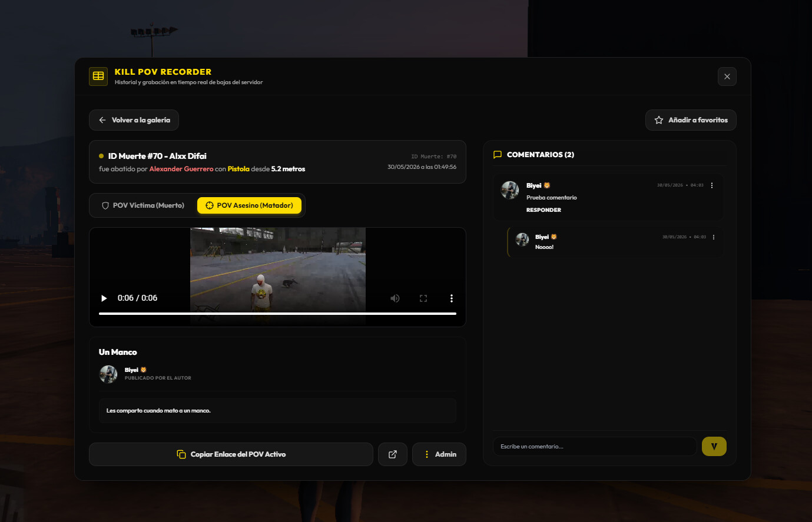
Task: Click the badge next to Biyei in Prueba comentario
Action: [x=547, y=185]
